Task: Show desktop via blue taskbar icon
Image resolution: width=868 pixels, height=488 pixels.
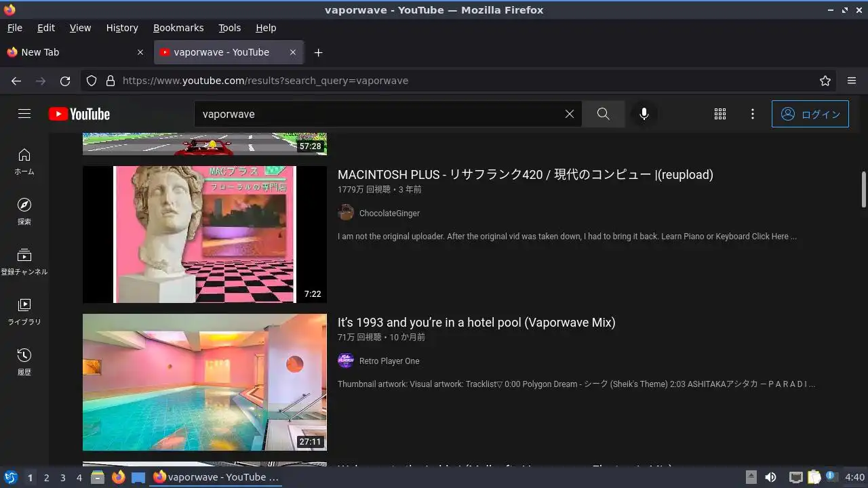Action: 138,478
